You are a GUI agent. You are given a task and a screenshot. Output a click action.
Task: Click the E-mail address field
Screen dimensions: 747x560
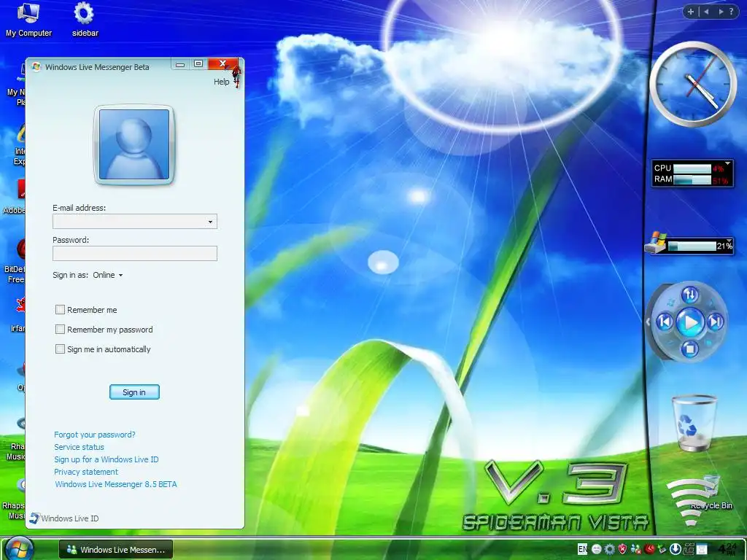[x=135, y=222]
